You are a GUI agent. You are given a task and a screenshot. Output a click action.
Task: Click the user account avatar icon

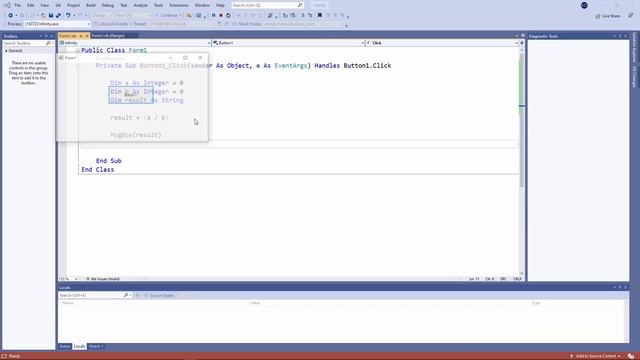click(584, 5)
